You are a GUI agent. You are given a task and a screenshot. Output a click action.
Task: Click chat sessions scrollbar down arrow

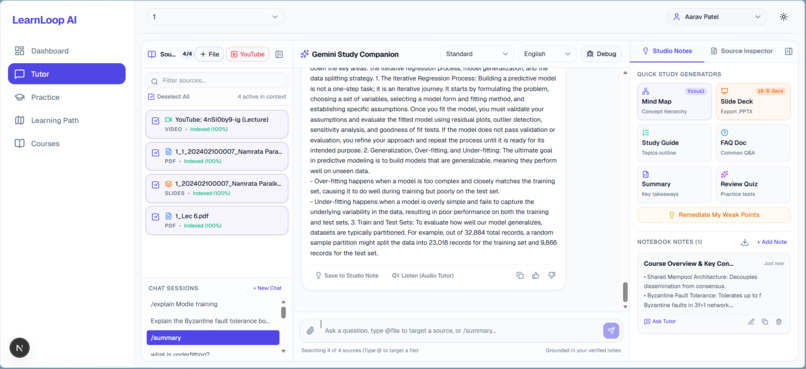[x=283, y=351]
